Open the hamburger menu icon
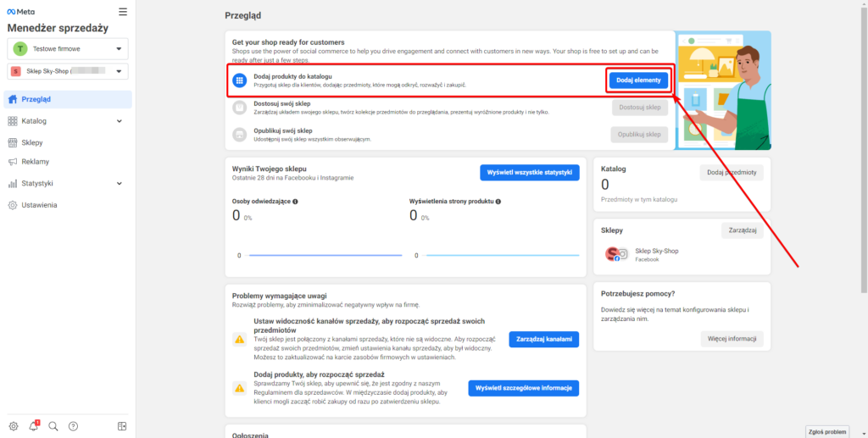The image size is (868, 438). click(123, 12)
